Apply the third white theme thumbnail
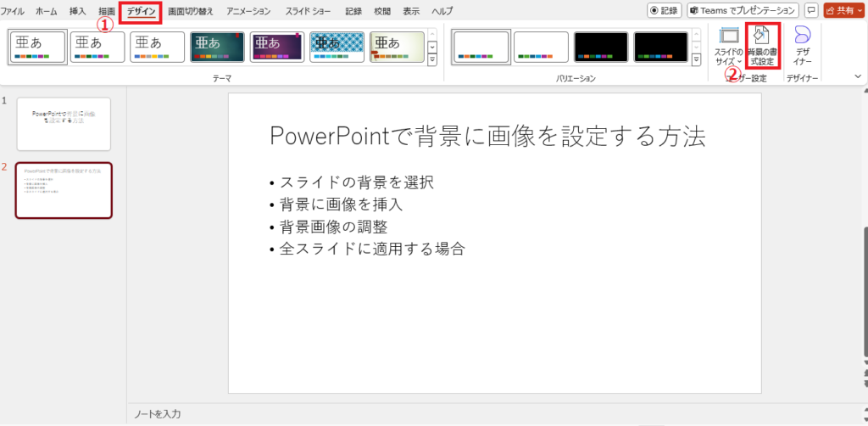868x426 pixels. pos(157,47)
